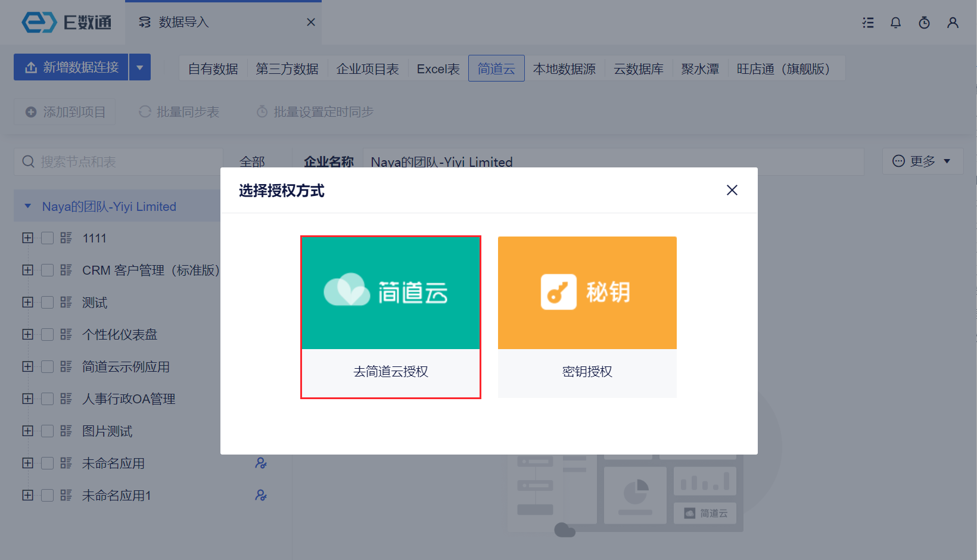
Task: Click the app grid icon beside 1111
Action: [x=66, y=238]
